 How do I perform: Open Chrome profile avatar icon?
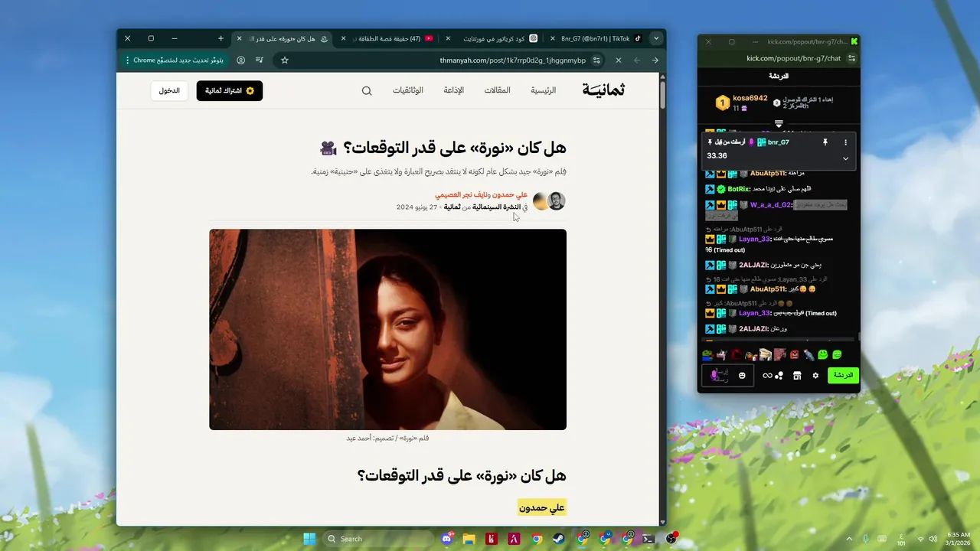241,60
